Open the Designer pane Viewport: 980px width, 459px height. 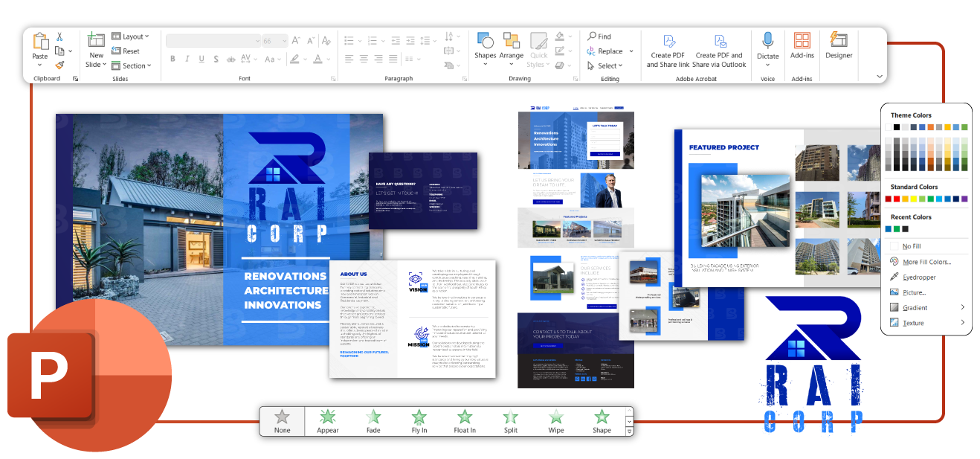click(839, 45)
